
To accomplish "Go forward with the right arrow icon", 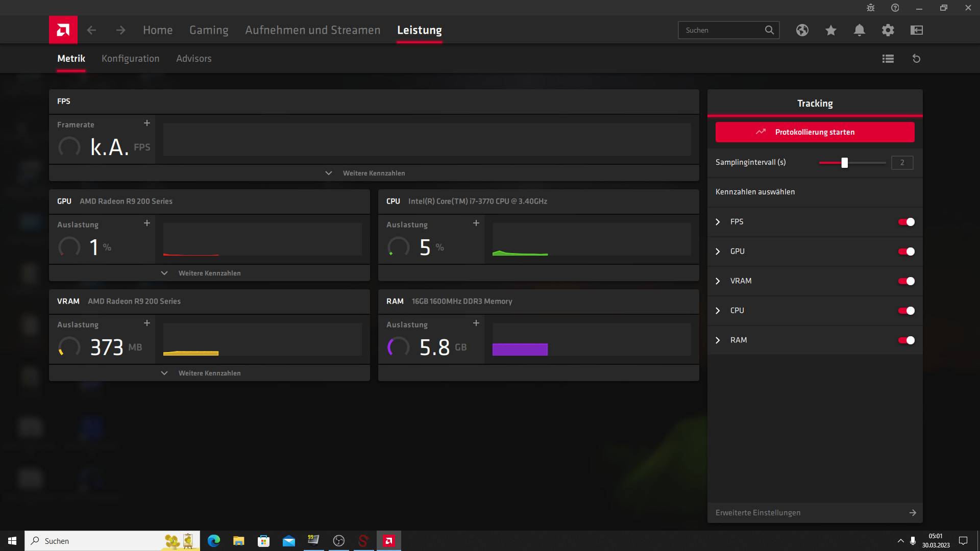I will coord(120,30).
